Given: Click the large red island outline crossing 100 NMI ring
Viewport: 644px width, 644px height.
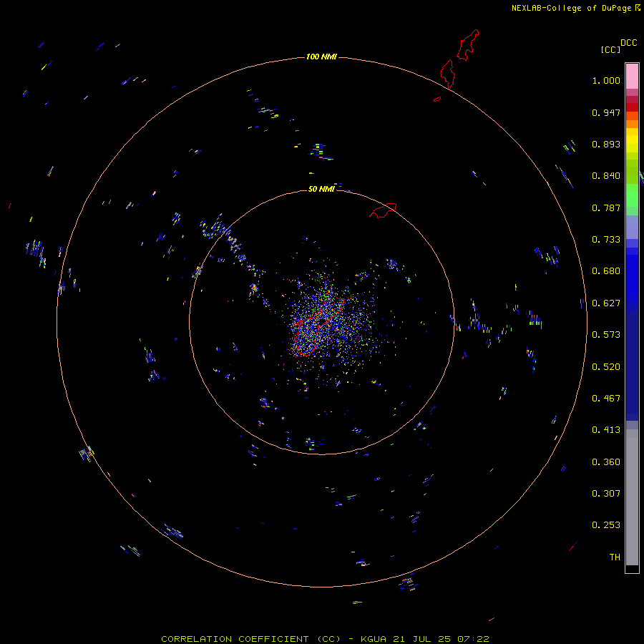Looking at the screenshot, I should coord(447,74).
